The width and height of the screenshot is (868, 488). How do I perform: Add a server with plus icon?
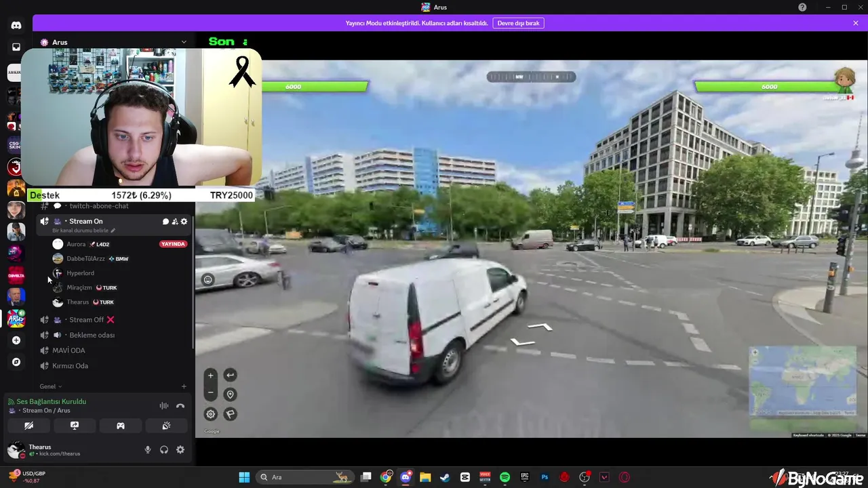[x=16, y=340]
